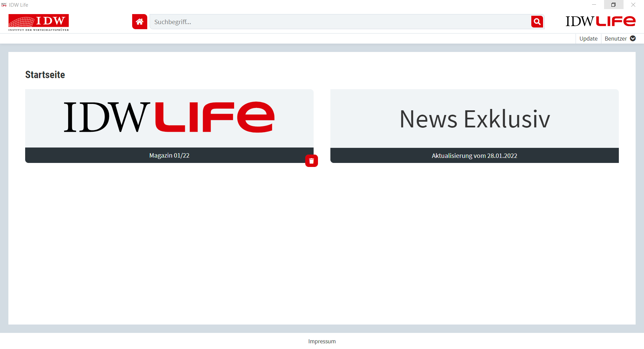
Task: Click the red search magnifier button
Action: point(537,22)
